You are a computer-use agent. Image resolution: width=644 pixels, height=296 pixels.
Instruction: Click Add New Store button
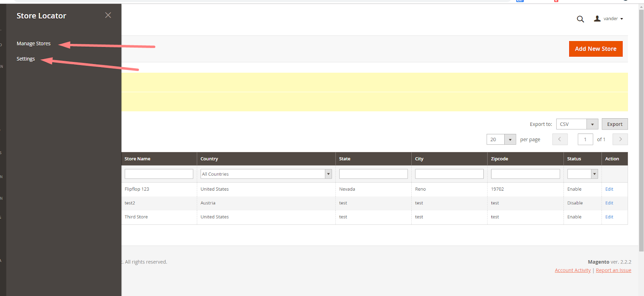(x=596, y=49)
